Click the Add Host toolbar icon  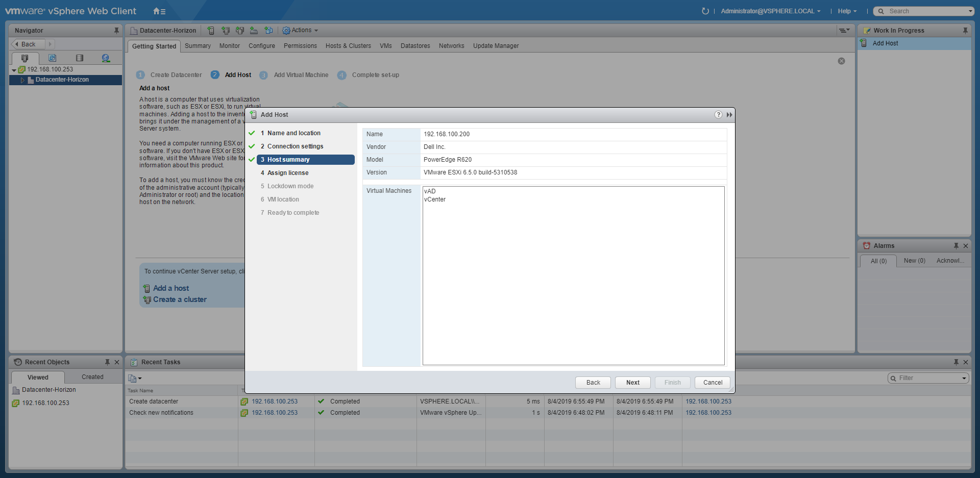[211, 31]
